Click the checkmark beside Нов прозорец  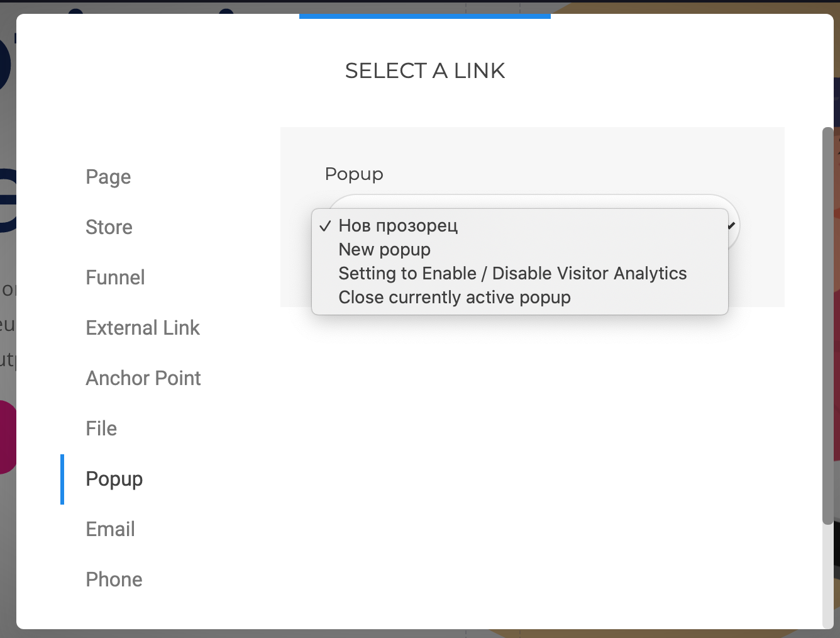[x=325, y=226]
